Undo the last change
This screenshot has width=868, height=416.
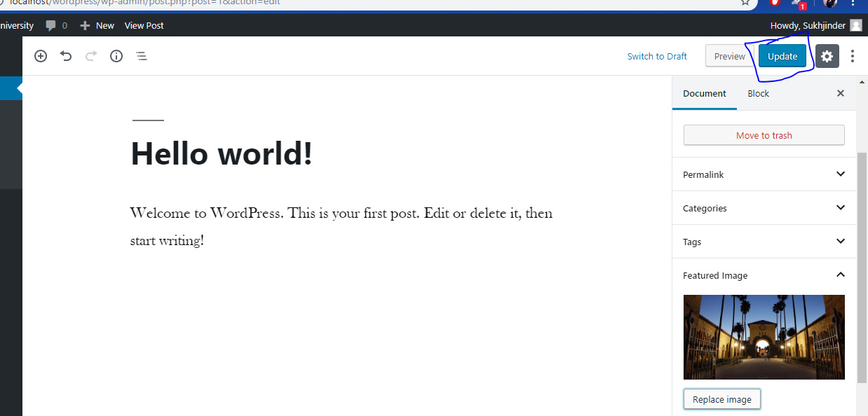coord(66,56)
